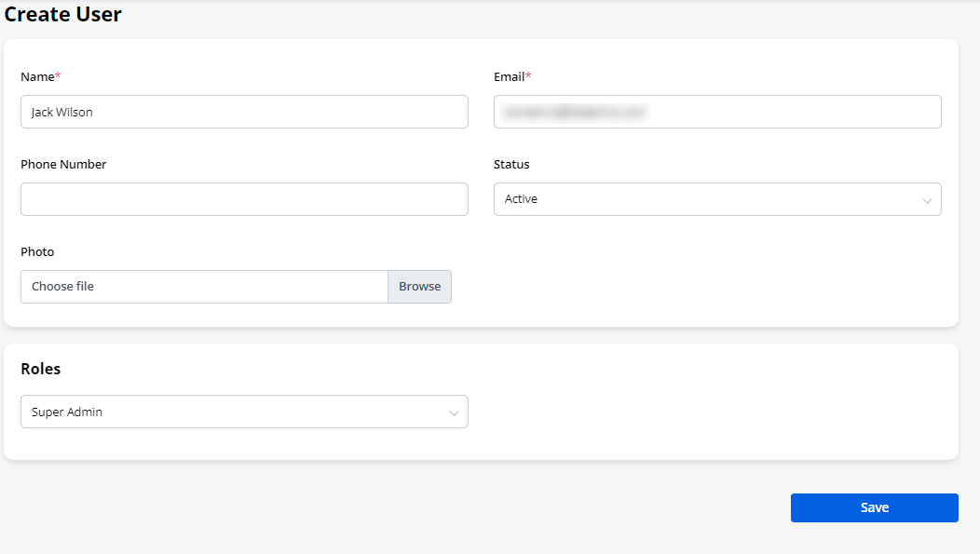
Task: Save the new user
Action: click(x=874, y=507)
